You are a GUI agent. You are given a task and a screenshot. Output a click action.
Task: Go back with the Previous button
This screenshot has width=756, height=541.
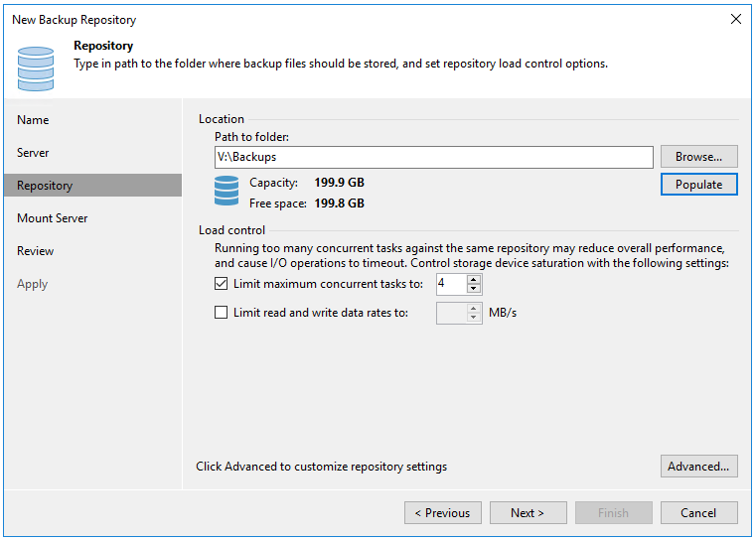tap(442, 513)
